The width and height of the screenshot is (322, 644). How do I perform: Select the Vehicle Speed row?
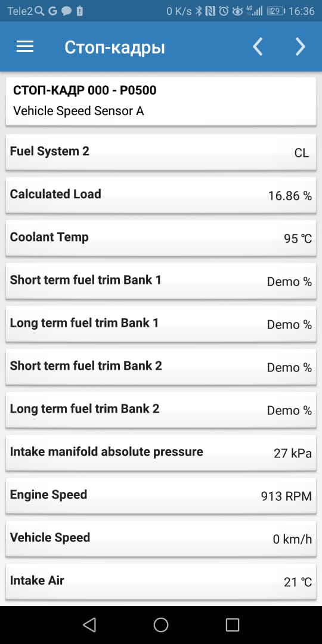pos(160,538)
